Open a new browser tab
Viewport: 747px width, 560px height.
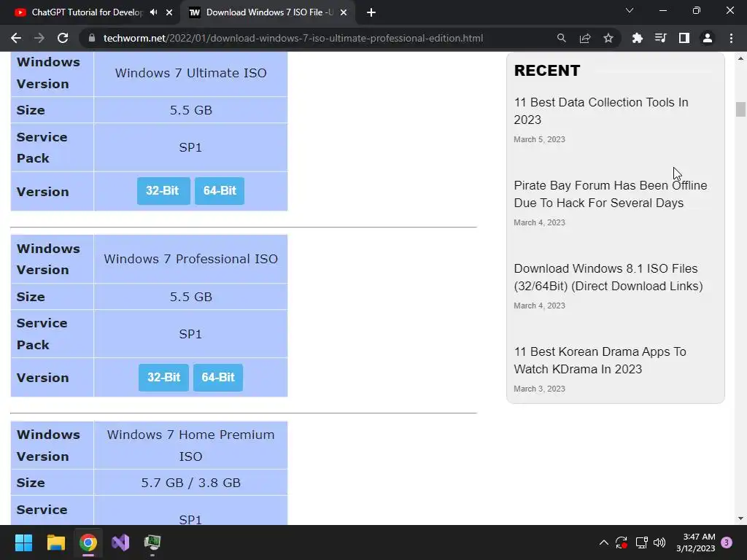371,12
